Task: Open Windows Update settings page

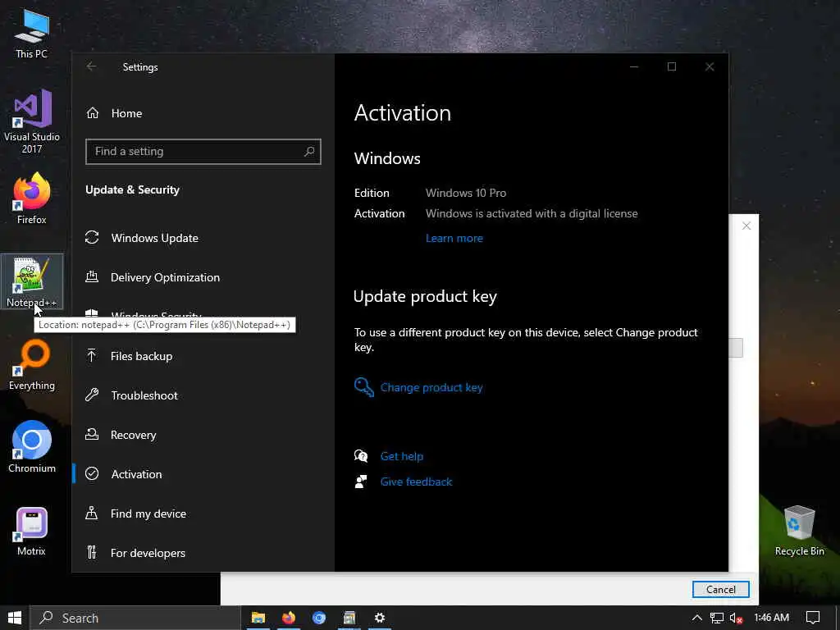Action: click(x=203, y=238)
